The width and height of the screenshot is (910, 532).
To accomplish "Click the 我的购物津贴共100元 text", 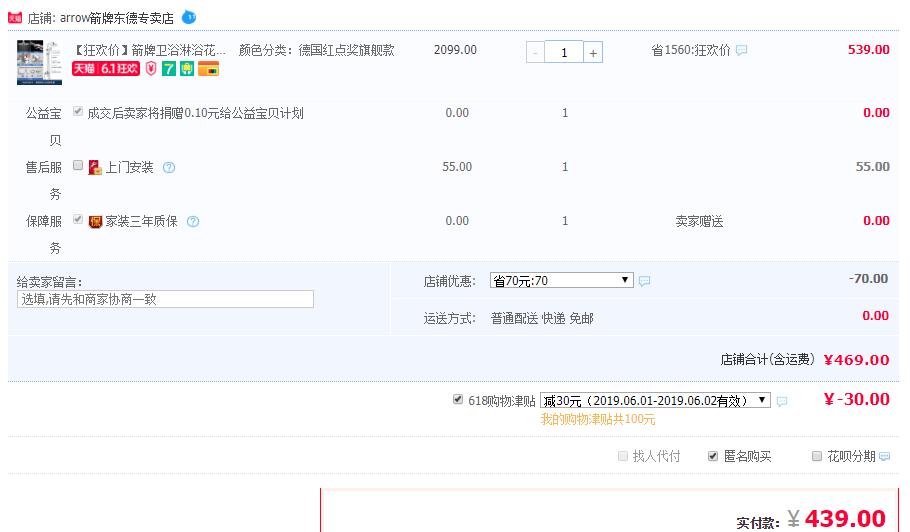I will coord(597,419).
